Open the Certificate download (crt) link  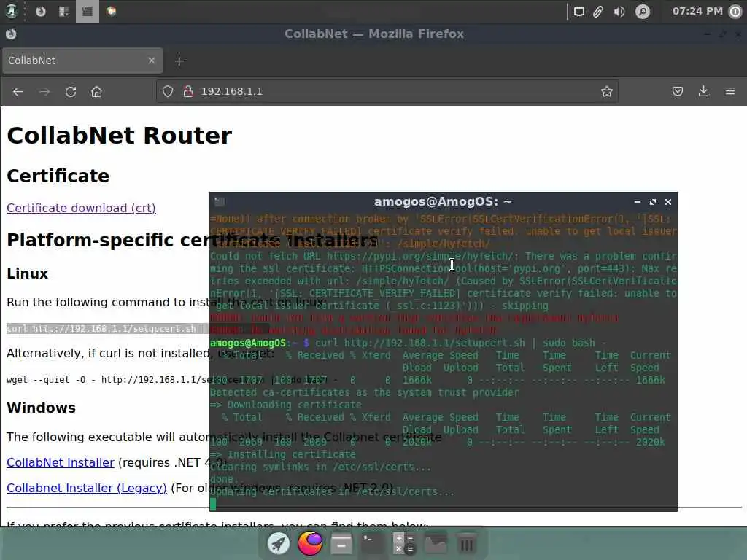tap(82, 208)
